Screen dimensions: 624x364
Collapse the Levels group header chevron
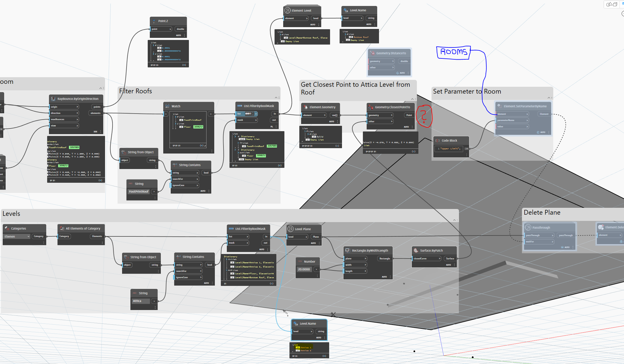tap(454, 220)
